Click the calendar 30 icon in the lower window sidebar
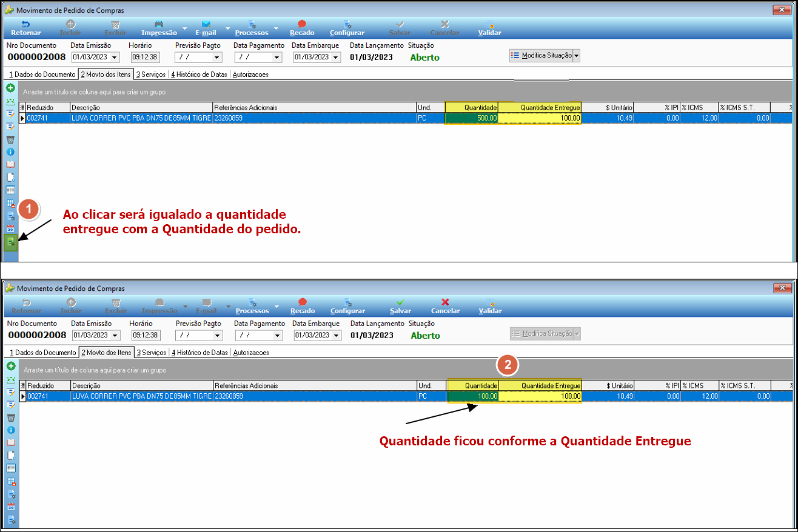The width and height of the screenshot is (798, 532). [x=10, y=507]
